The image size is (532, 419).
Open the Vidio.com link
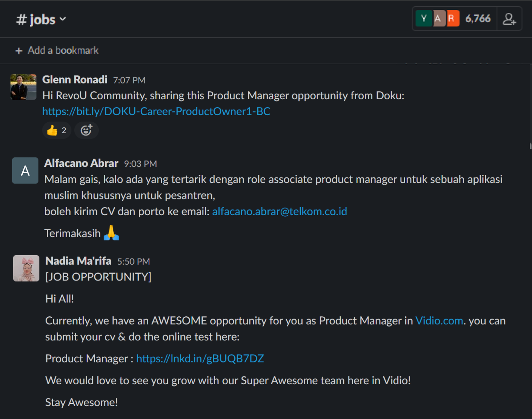tap(439, 321)
